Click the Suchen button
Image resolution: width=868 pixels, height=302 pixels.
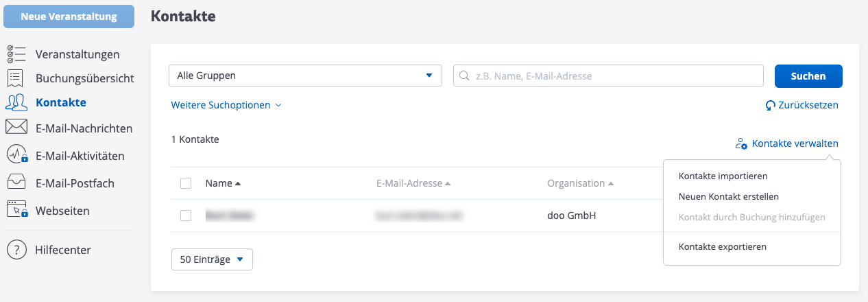[x=808, y=75]
